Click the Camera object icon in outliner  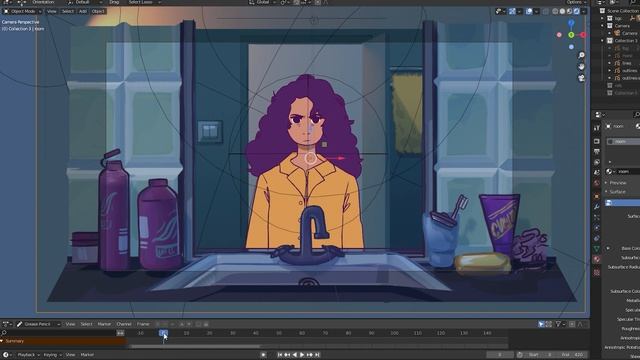617,33
